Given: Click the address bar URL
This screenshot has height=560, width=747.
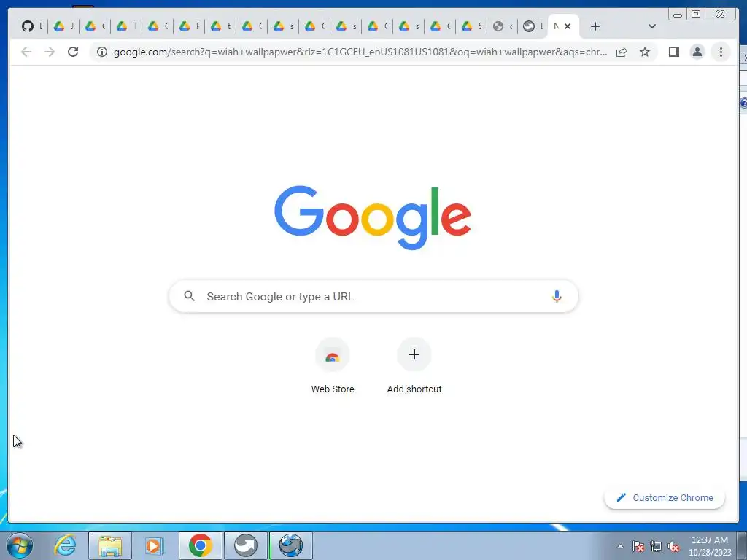Looking at the screenshot, I should [360, 52].
